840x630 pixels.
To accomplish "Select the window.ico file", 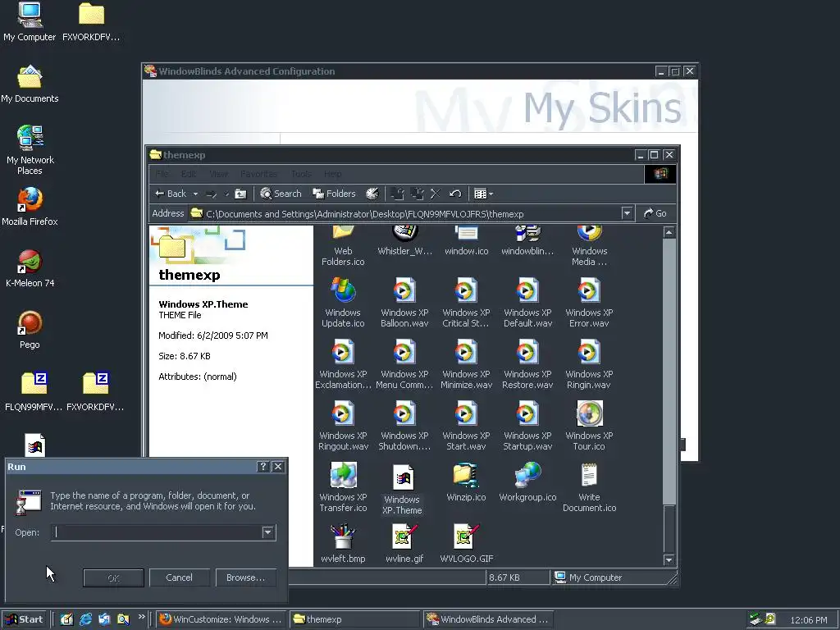I will 466,241.
